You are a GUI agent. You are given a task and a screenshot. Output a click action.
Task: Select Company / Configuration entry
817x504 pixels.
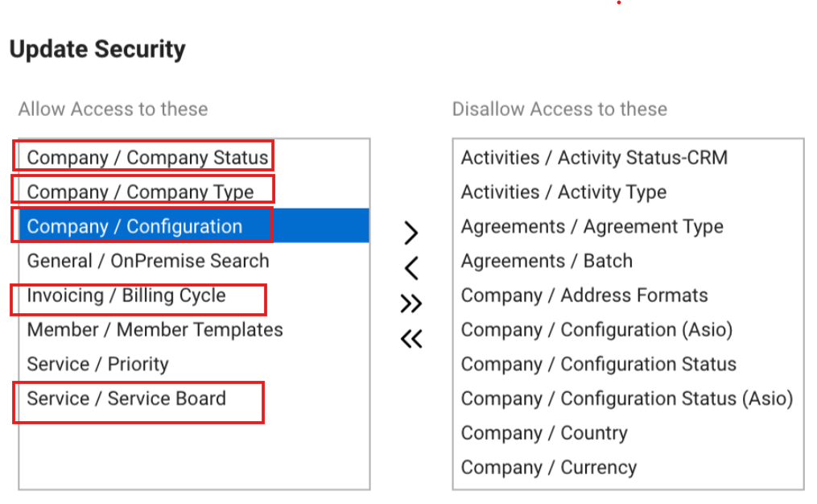[134, 226]
